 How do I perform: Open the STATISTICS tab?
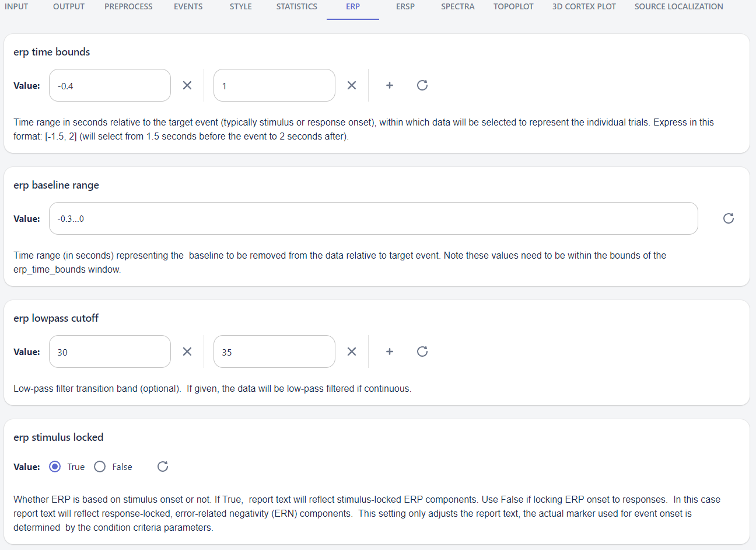297,6
